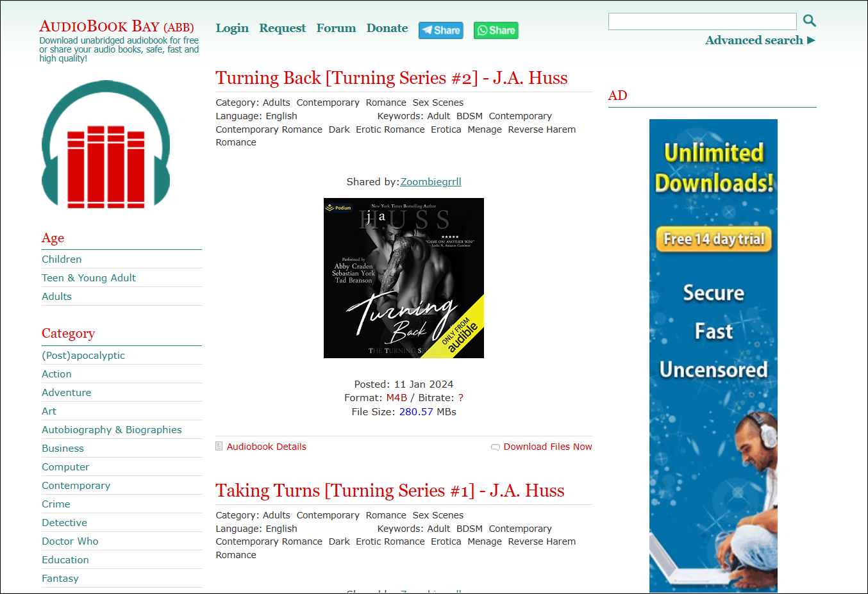868x594 pixels.
Task: Open the Crime category
Action: [56, 504]
